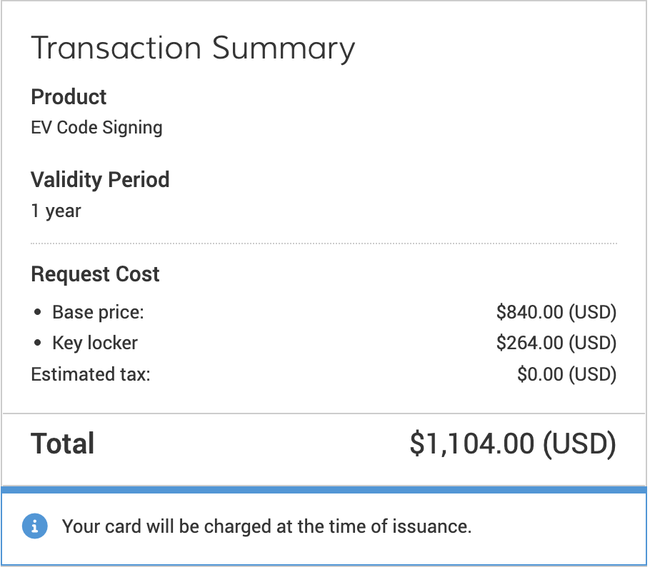
Task: Select the Base price label
Action: coord(98,313)
